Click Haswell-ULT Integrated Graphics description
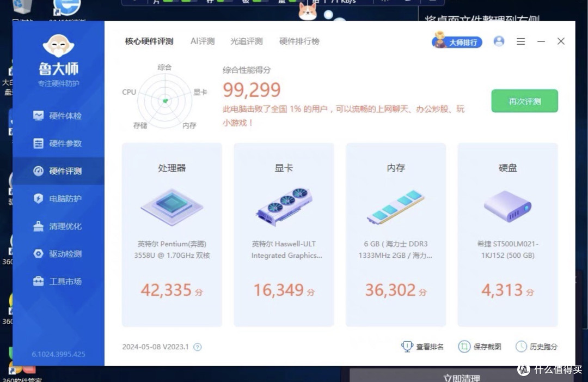Screen dimensions: 588x382 coord(286,250)
